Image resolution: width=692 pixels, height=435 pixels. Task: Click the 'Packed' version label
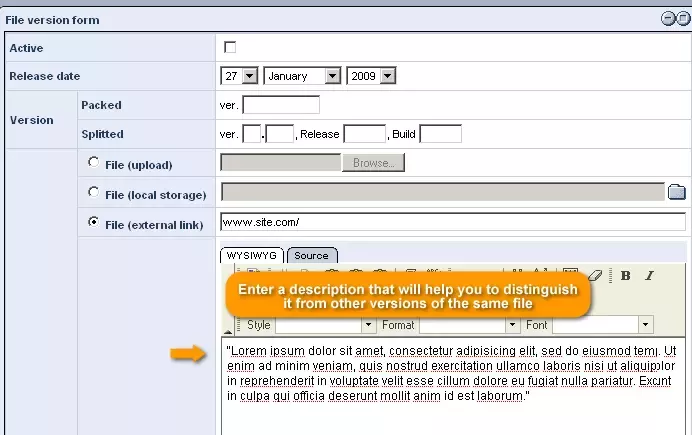click(101, 105)
